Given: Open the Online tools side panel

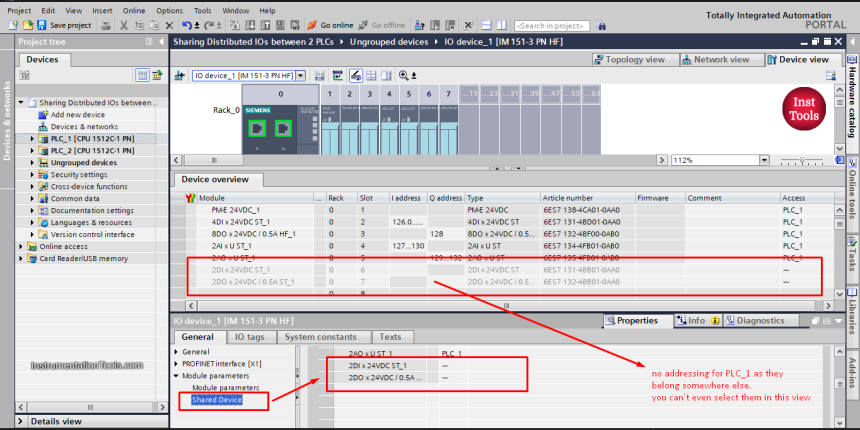Looking at the screenshot, I should [x=853, y=193].
